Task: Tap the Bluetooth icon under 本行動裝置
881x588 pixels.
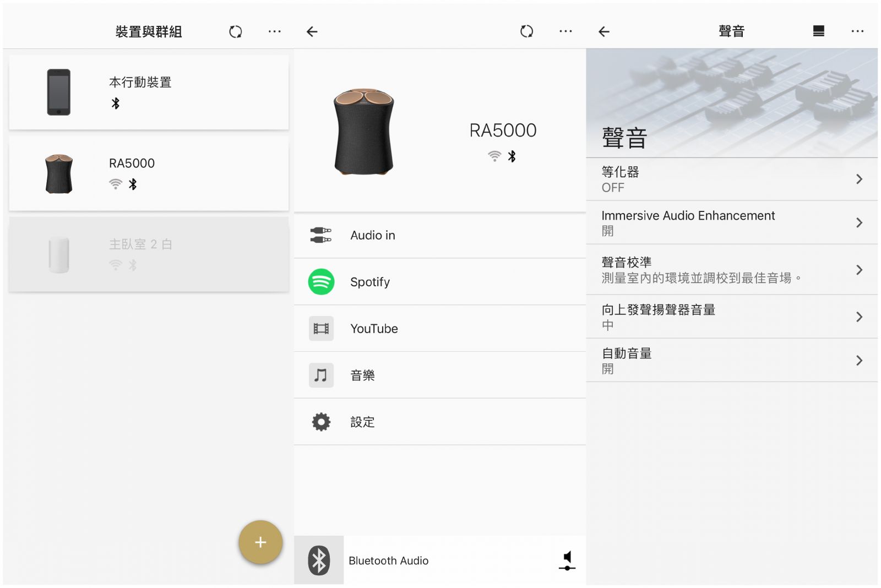Action: tap(116, 104)
